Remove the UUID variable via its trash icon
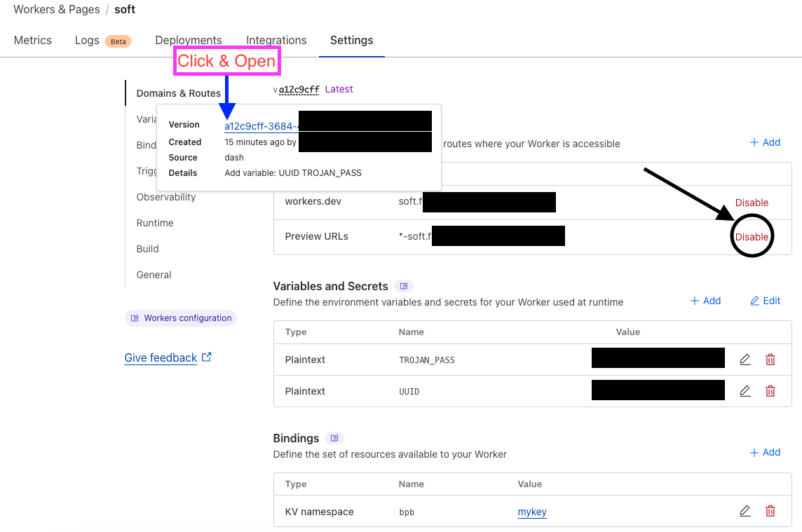802x532 pixels. pos(770,390)
